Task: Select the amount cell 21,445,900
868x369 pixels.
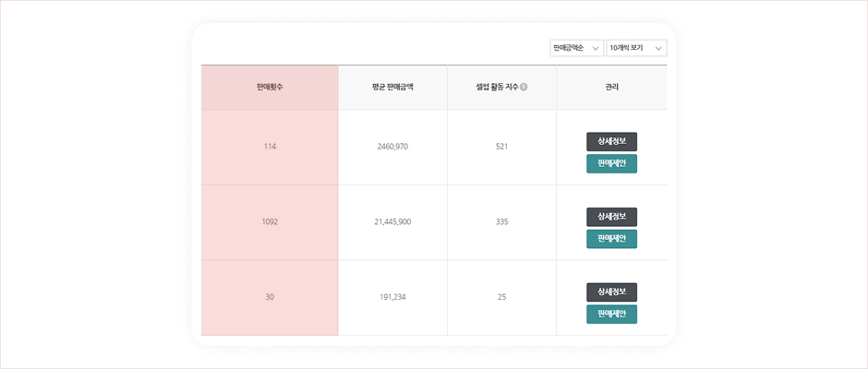Action: (392, 222)
